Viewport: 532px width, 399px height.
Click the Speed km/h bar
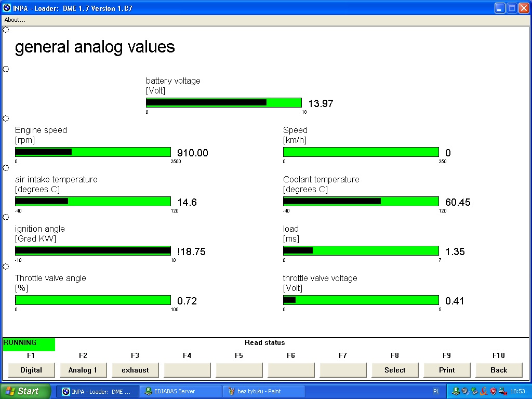[x=361, y=152]
